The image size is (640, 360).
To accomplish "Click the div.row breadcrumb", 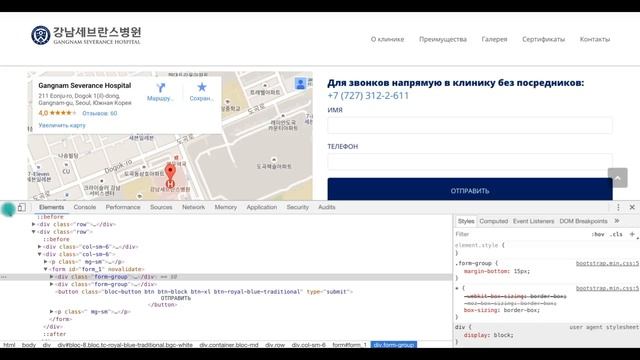I will click(275, 345).
